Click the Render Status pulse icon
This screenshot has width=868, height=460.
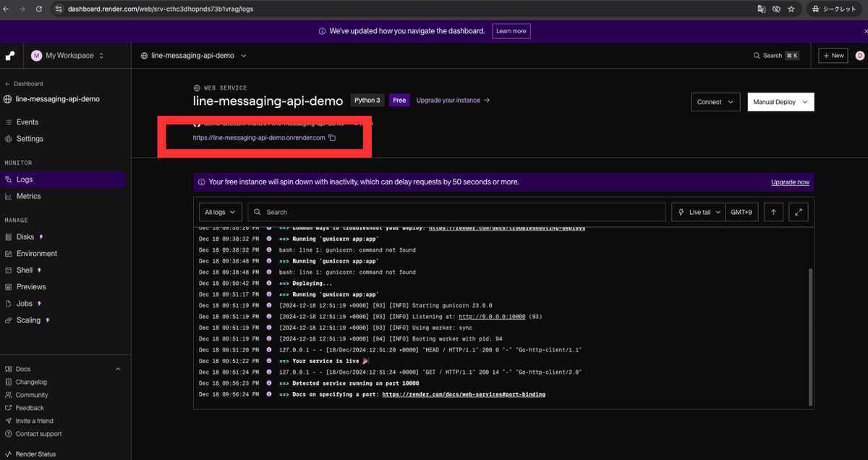[9, 454]
